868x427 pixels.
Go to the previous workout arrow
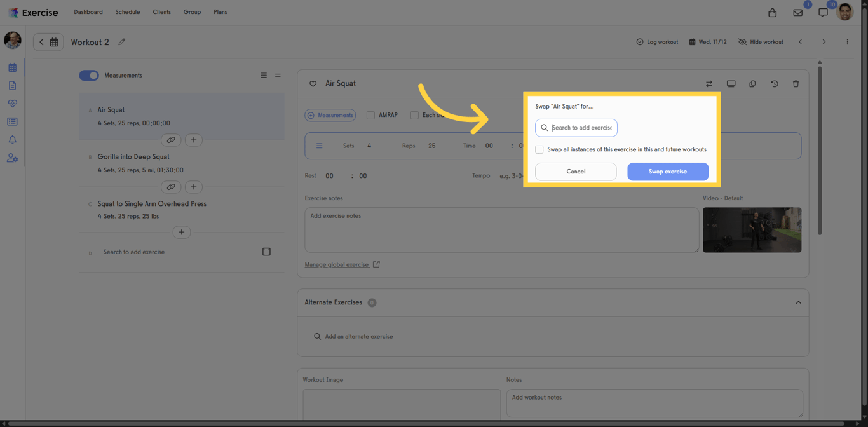[x=801, y=42]
